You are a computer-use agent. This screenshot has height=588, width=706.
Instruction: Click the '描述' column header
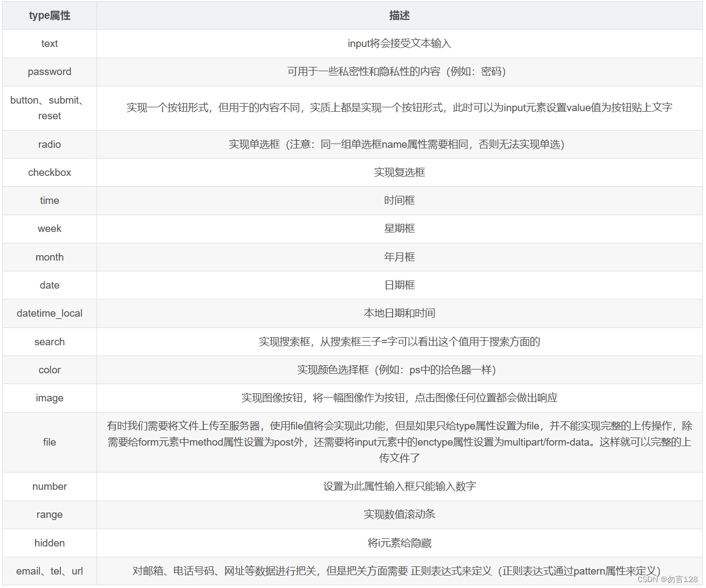pyautogui.click(x=400, y=16)
